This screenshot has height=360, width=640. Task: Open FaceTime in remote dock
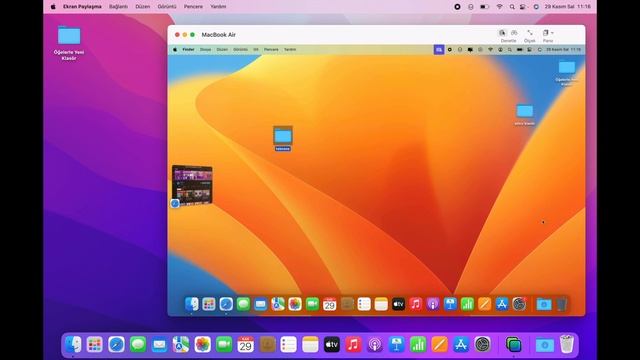click(x=312, y=304)
